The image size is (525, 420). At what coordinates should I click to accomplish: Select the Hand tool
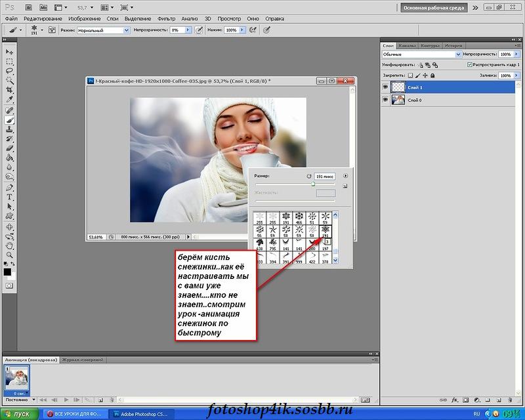[x=10, y=245]
